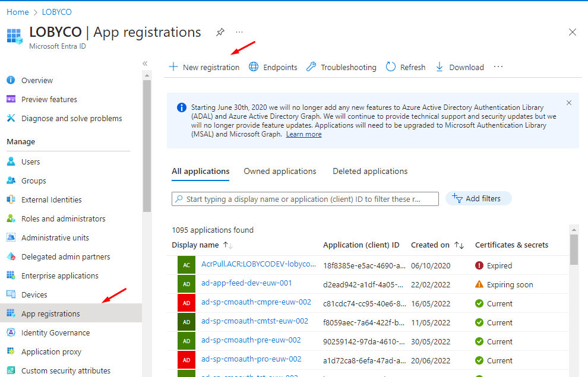This screenshot has width=588, height=377.
Task: Open Enterprise applications in the left menu
Action: [x=60, y=276]
